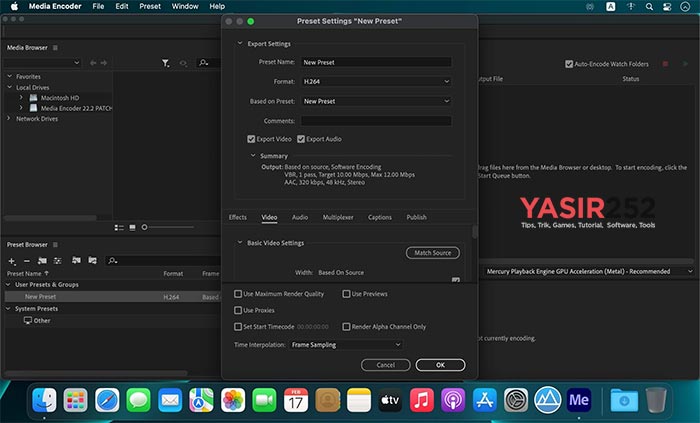Click the Format column header in Preset Browser
700x423 pixels.
point(173,274)
